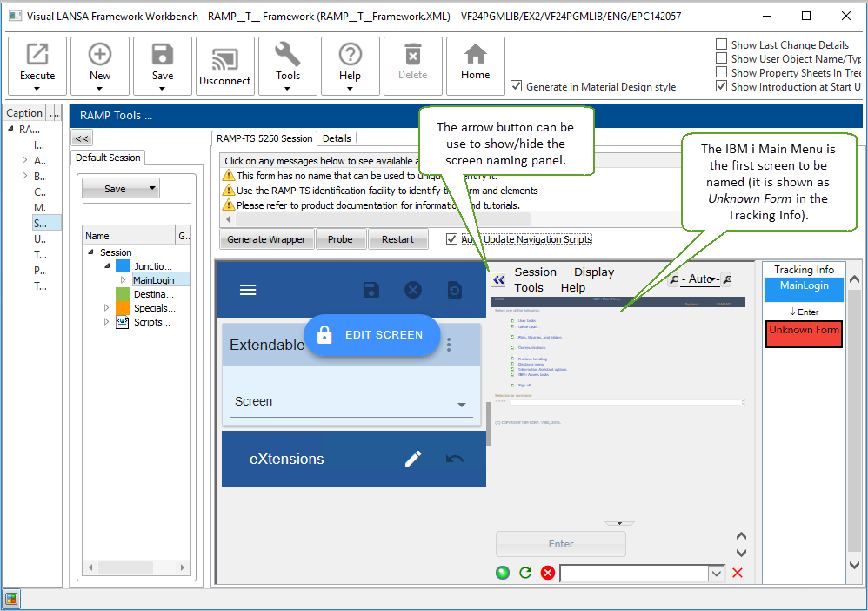
Task: Click the orange Specials color block in tree
Action: pyautogui.click(x=123, y=308)
